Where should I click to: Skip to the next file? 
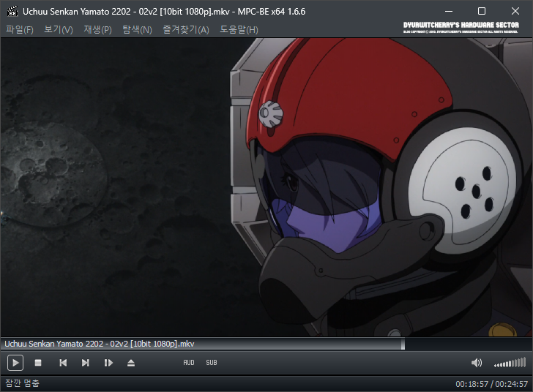[x=86, y=363]
